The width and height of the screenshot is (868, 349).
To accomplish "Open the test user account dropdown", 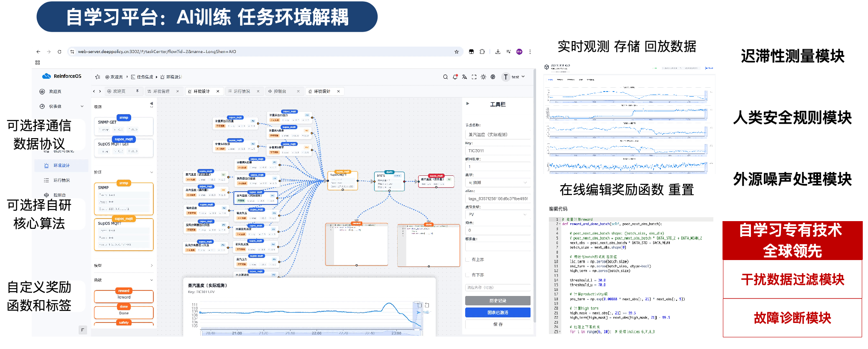I will coord(514,77).
